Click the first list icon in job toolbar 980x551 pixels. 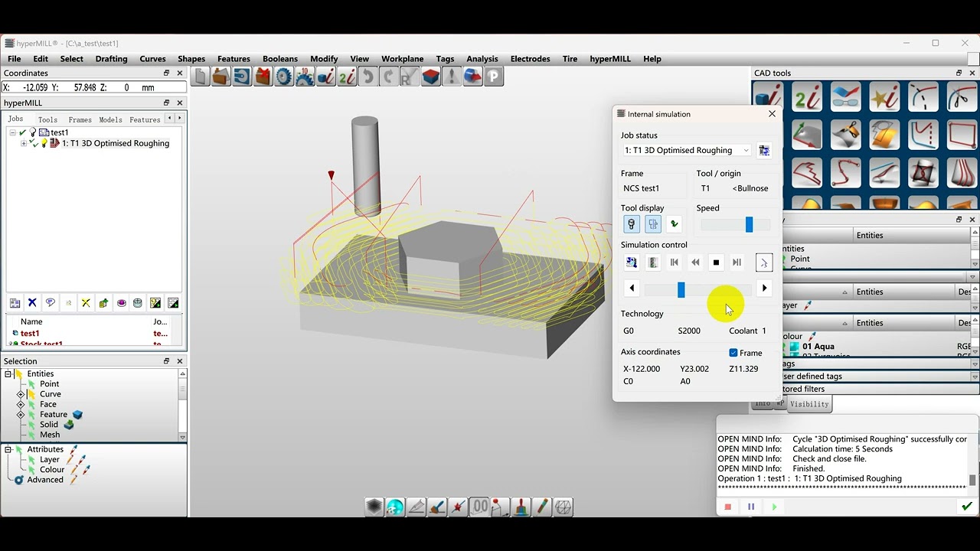point(15,303)
